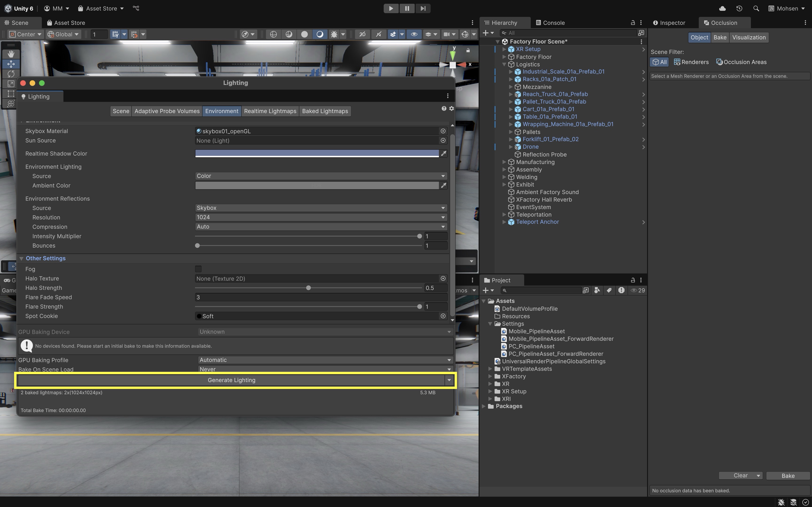Viewport: 812px width, 507px height.
Task: Toggle the Hierarchy panel lock
Action: pos(633,23)
